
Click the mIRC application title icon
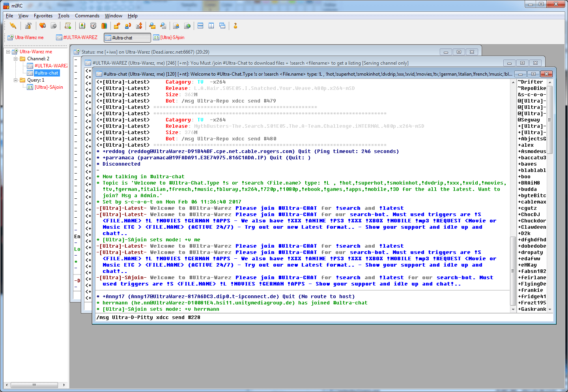pyautogui.click(x=6, y=6)
